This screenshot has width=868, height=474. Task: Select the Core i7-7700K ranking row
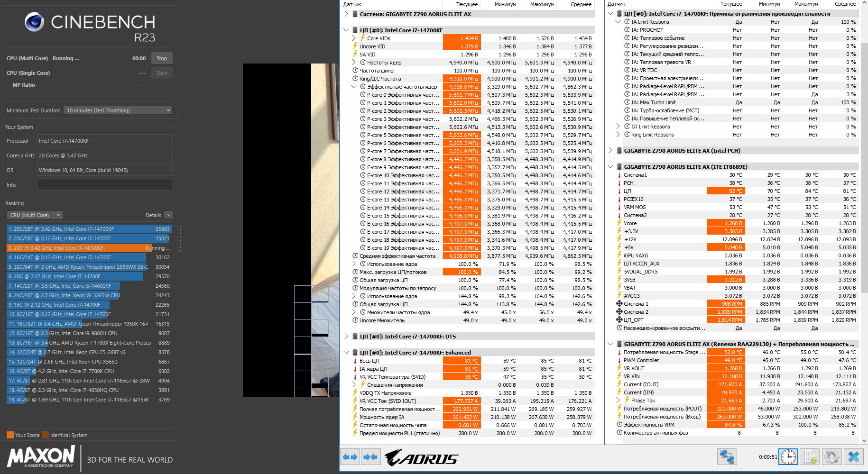tap(89, 371)
